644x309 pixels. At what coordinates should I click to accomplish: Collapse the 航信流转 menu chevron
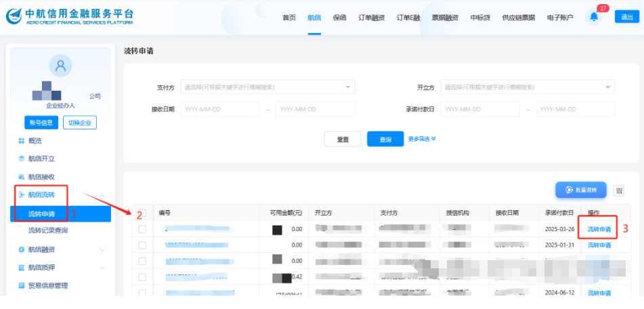point(102,194)
